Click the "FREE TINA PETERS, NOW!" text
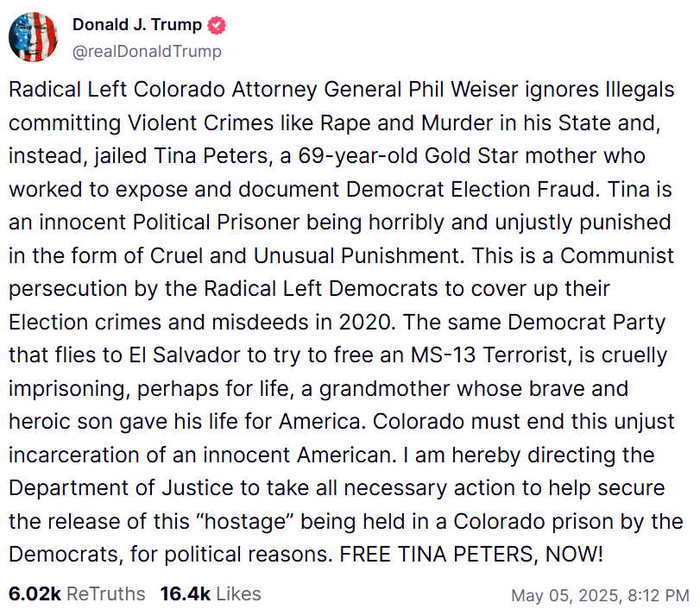 pyautogui.click(x=470, y=554)
